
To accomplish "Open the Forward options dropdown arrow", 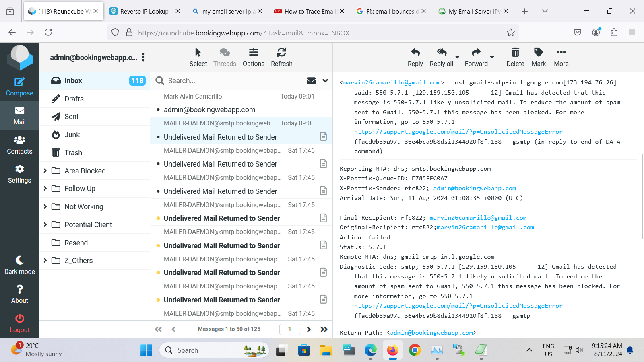I will [492, 58].
